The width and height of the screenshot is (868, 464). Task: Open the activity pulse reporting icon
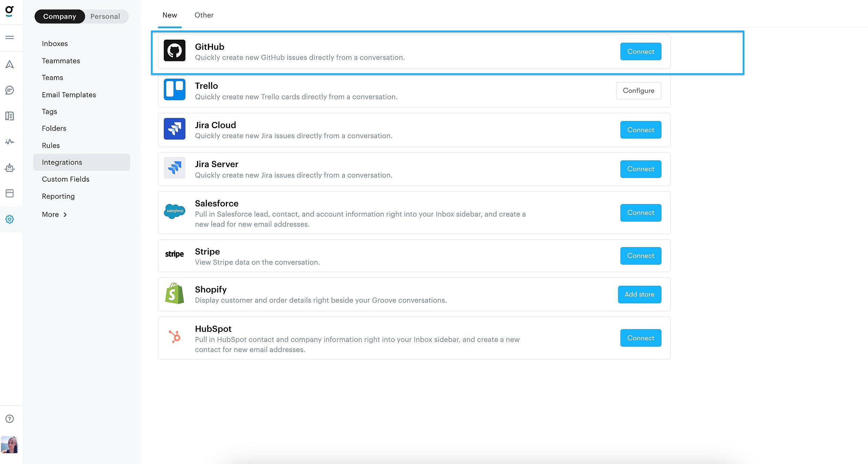[9, 142]
